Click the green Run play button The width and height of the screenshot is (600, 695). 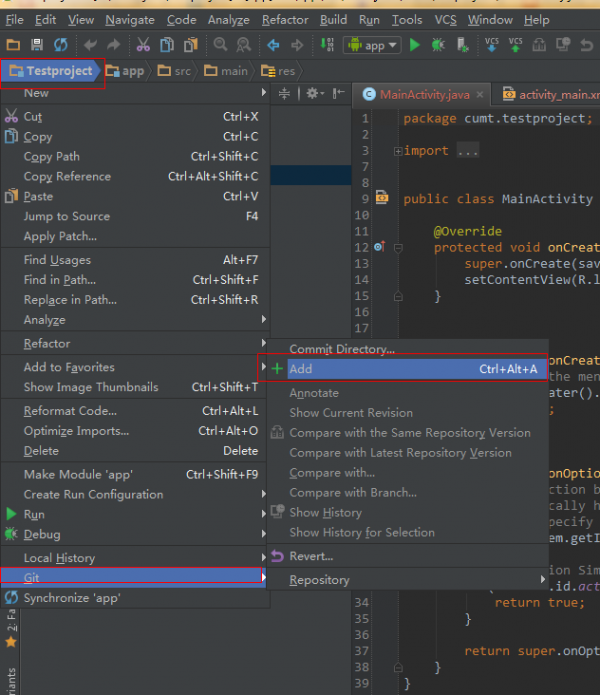click(x=415, y=45)
